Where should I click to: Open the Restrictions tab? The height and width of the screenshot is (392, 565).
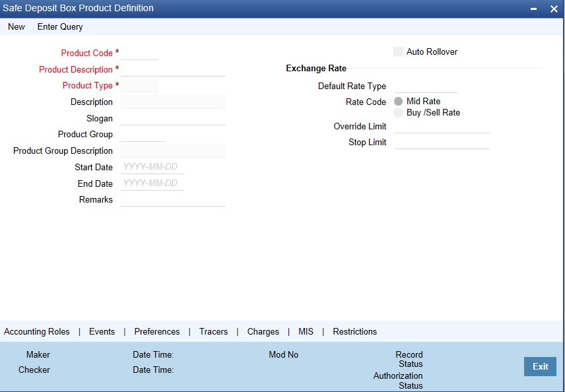(x=355, y=331)
